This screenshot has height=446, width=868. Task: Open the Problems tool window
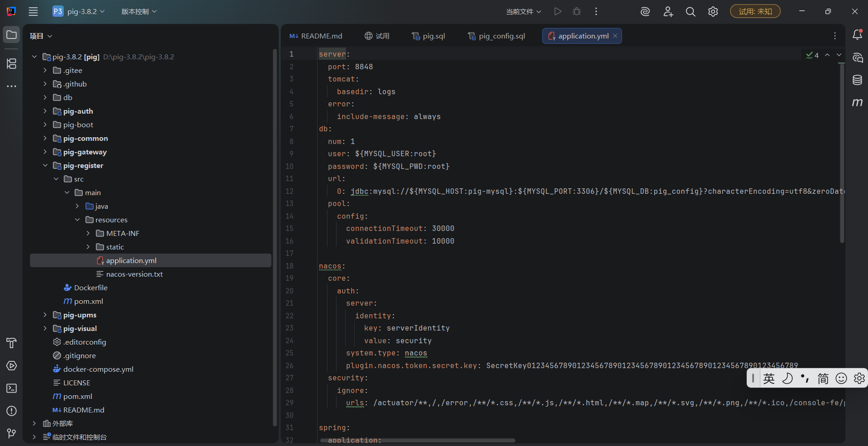coord(11,411)
